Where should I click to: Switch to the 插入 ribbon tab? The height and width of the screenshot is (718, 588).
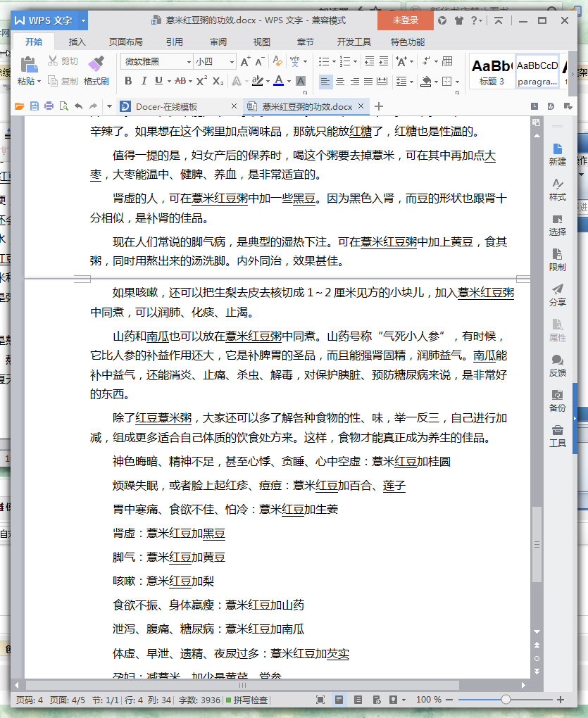click(x=77, y=42)
